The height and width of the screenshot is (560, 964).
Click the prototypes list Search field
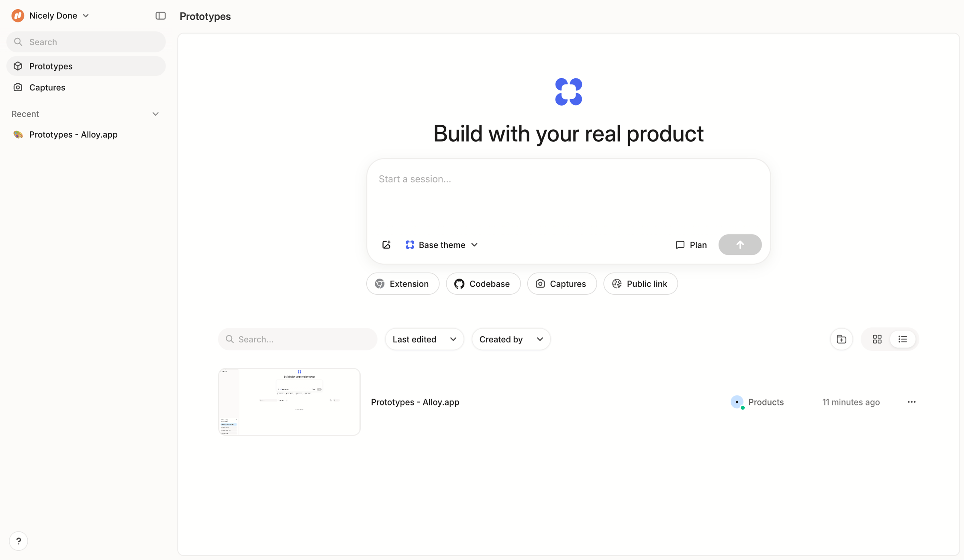point(298,339)
